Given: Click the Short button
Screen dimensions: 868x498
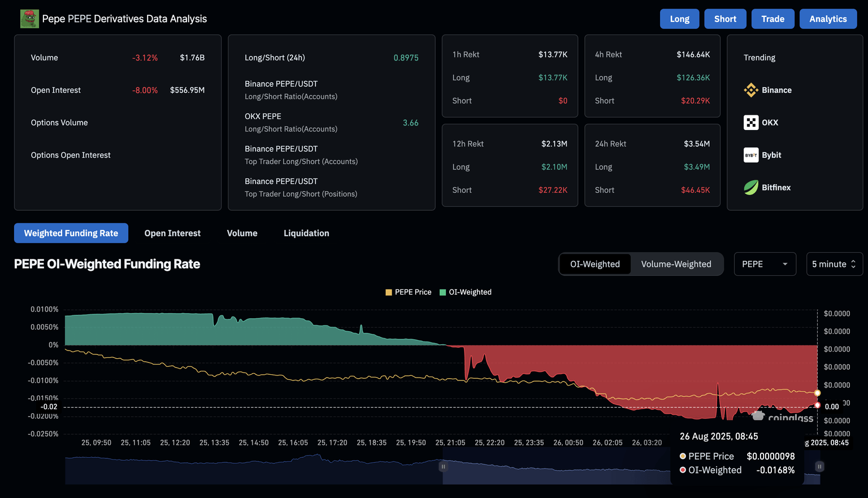Looking at the screenshot, I should (x=725, y=19).
